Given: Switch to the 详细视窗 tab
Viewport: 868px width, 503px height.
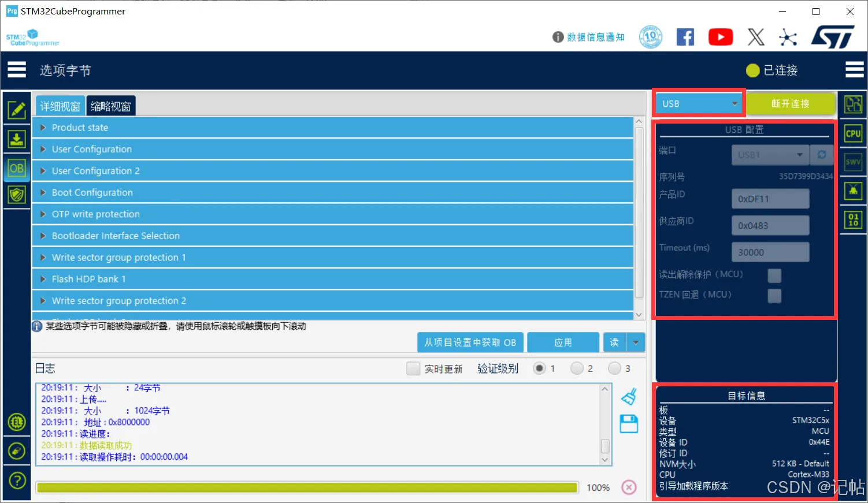Looking at the screenshot, I should click(60, 106).
